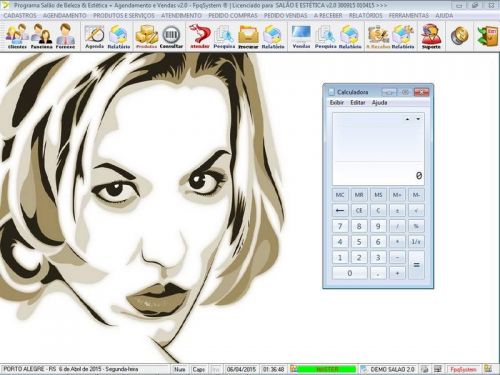
Task: Open the calculator Exibir menu
Action: click(x=337, y=103)
